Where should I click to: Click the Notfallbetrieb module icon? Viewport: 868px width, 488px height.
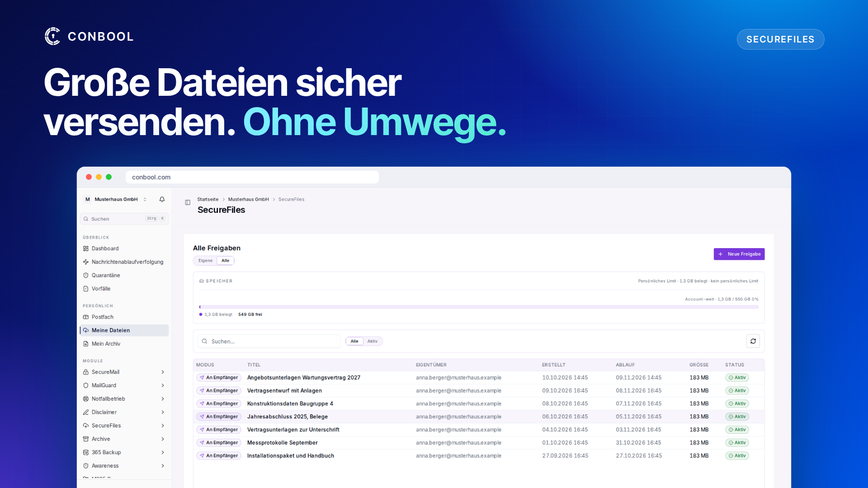[x=86, y=399]
